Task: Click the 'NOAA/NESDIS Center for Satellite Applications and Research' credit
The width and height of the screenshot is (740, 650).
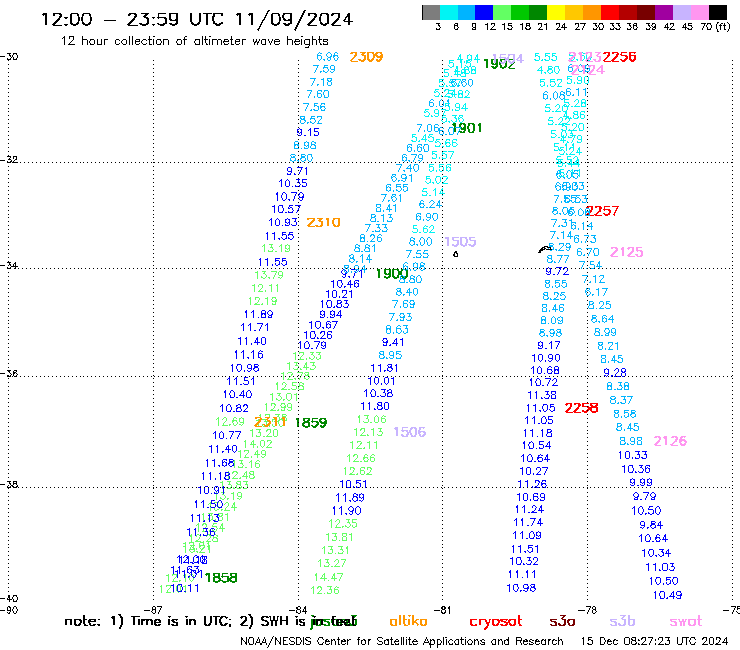Action: [x=402, y=642]
